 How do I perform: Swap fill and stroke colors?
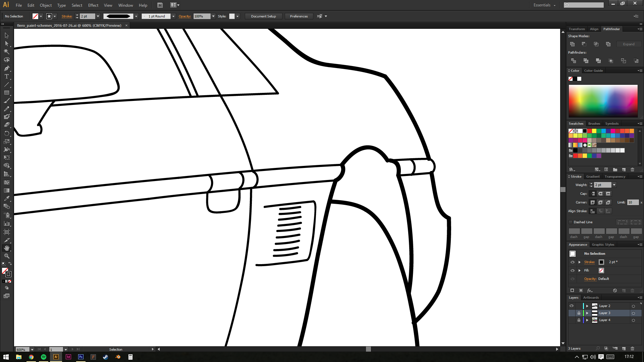[10, 263]
